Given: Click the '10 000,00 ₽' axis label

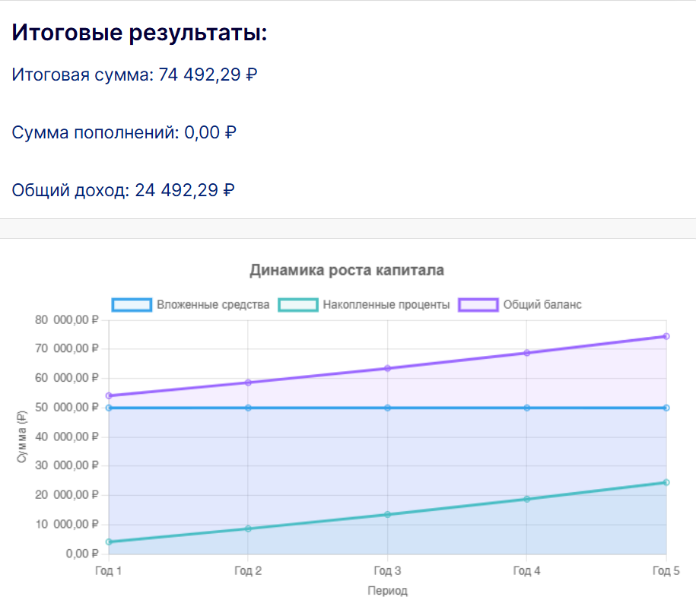Looking at the screenshot, I should (x=67, y=524).
